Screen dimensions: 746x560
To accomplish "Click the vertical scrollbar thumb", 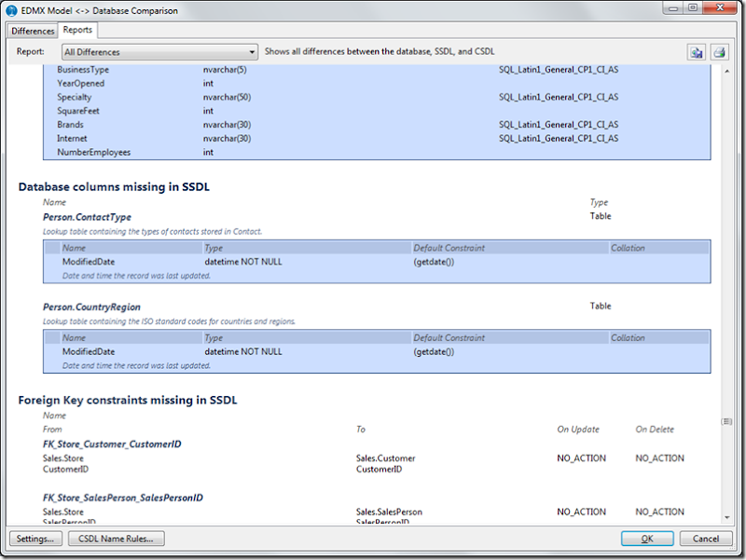I will click(x=726, y=422).
